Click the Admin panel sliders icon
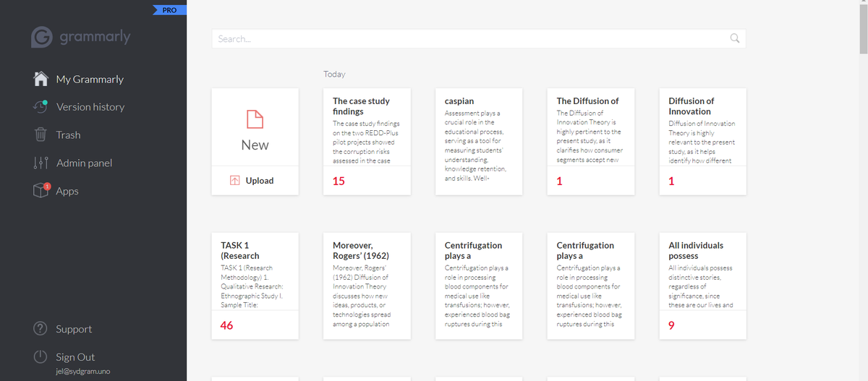This screenshot has width=868, height=381. (41, 163)
